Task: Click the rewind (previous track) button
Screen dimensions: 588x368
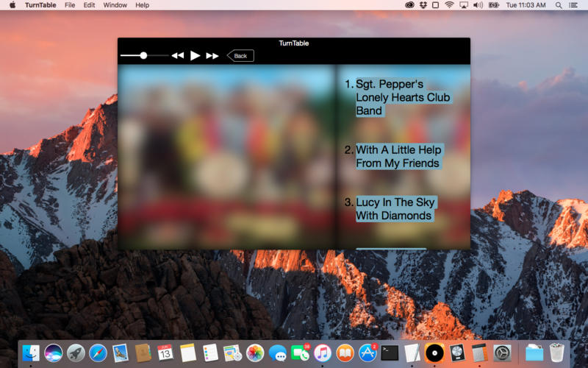Action: [x=177, y=56]
